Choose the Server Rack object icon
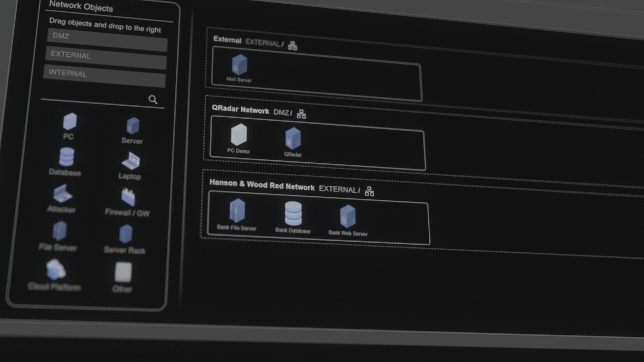The width and height of the screenshot is (644, 362). coord(126,234)
